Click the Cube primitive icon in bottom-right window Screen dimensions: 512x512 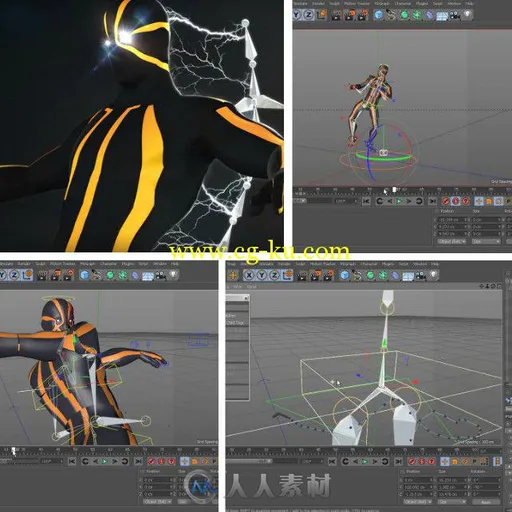[x=345, y=275]
